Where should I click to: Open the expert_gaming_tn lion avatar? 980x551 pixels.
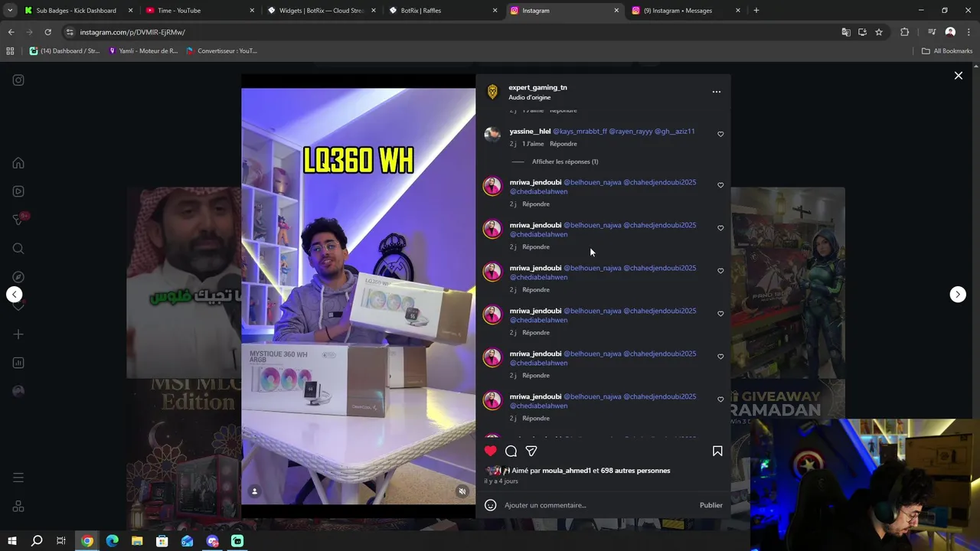coord(492,92)
